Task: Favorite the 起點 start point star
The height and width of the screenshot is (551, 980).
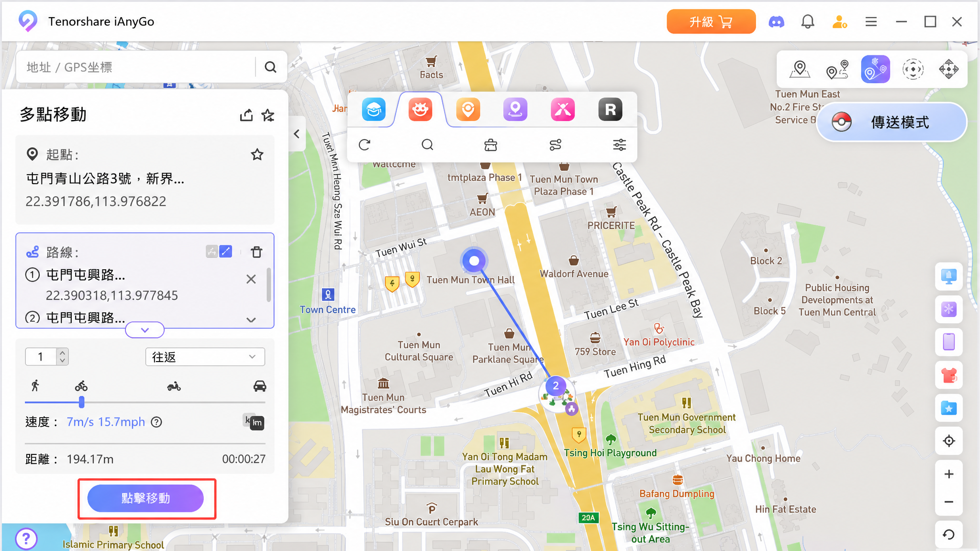Action: pos(257,154)
